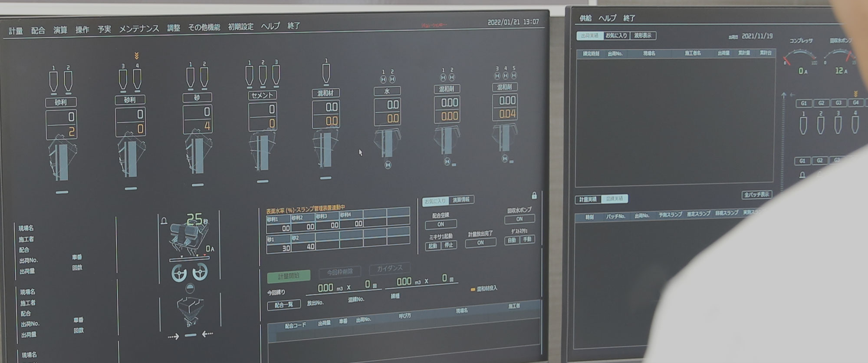Click the right-pointing dotted arrow below hopper
868x363 pixels.
173,337
